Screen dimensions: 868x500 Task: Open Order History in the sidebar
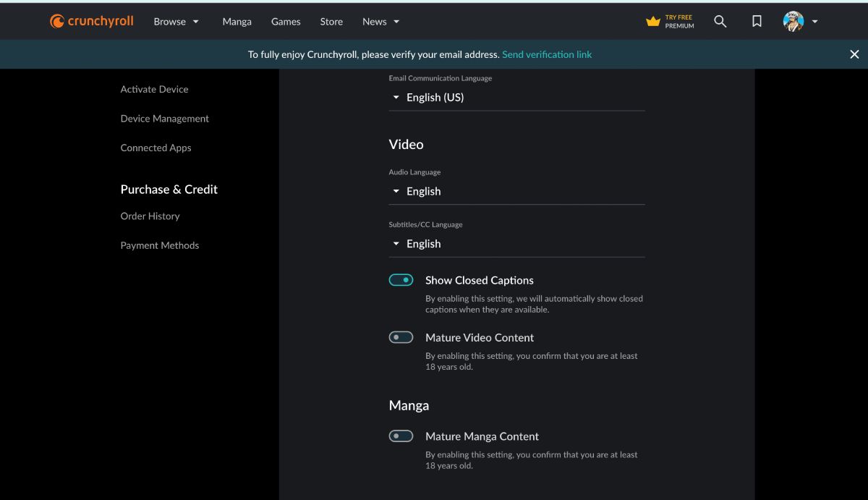pos(150,216)
